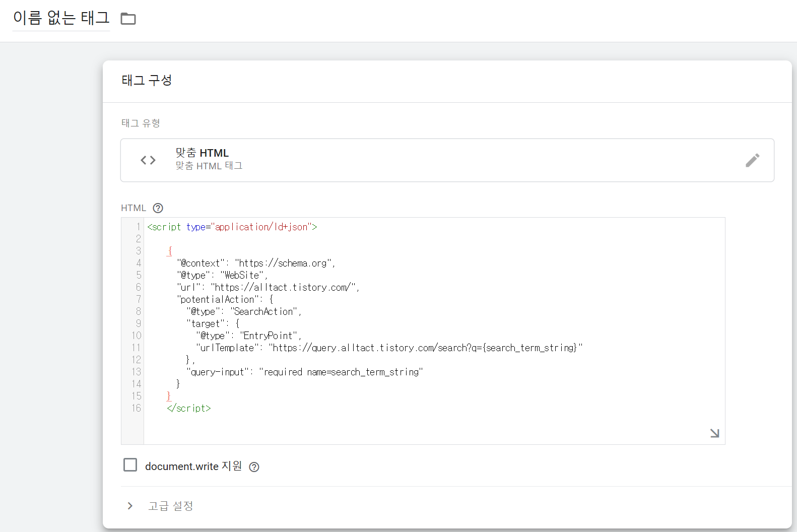Viewport: 797px width, 532px height.
Task: Click the code brackets icon for 맞춤 HTML
Action: [148, 160]
